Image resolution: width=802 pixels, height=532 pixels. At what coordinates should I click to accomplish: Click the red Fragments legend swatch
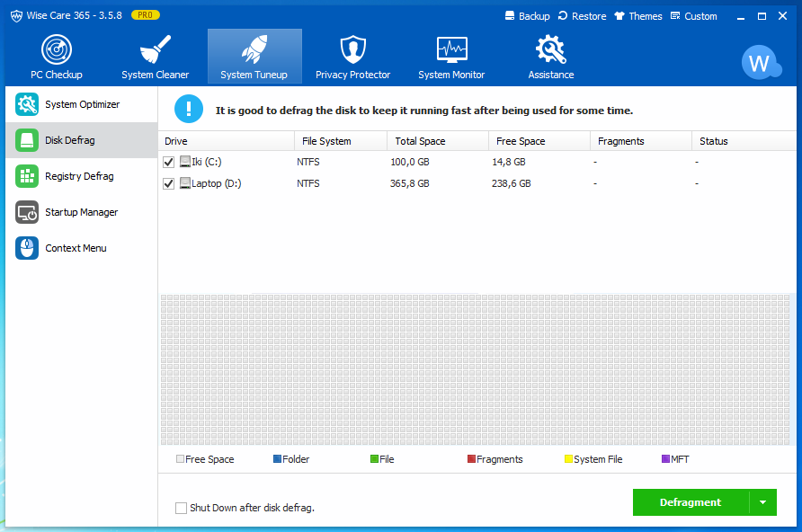(x=472, y=459)
